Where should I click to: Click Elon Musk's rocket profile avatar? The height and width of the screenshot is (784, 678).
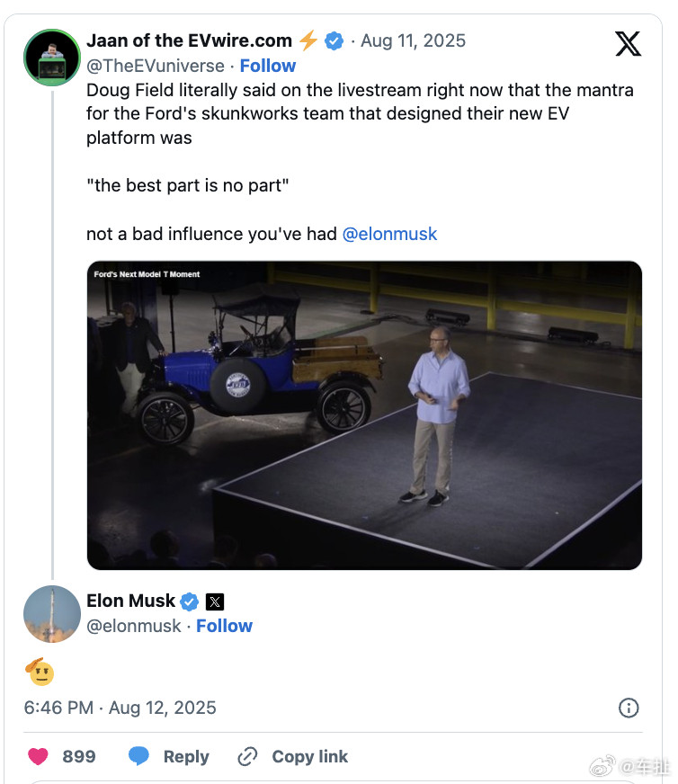[52, 614]
